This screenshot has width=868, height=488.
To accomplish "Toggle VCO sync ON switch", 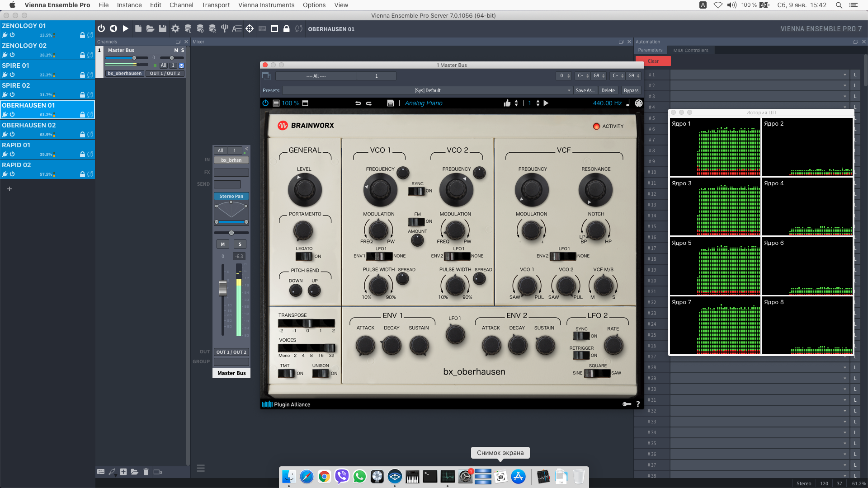I will (x=416, y=191).
